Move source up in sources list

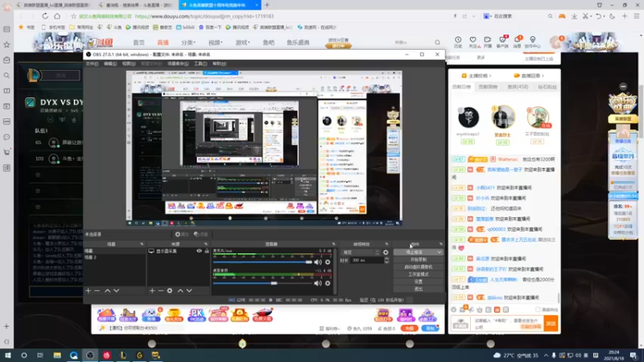tap(180, 290)
